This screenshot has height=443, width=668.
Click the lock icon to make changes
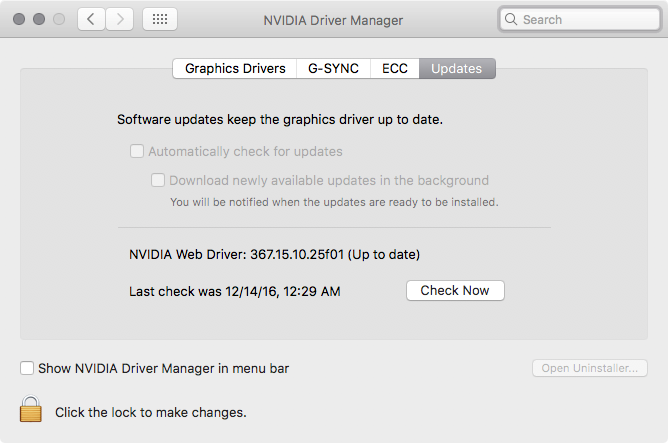point(31,410)
